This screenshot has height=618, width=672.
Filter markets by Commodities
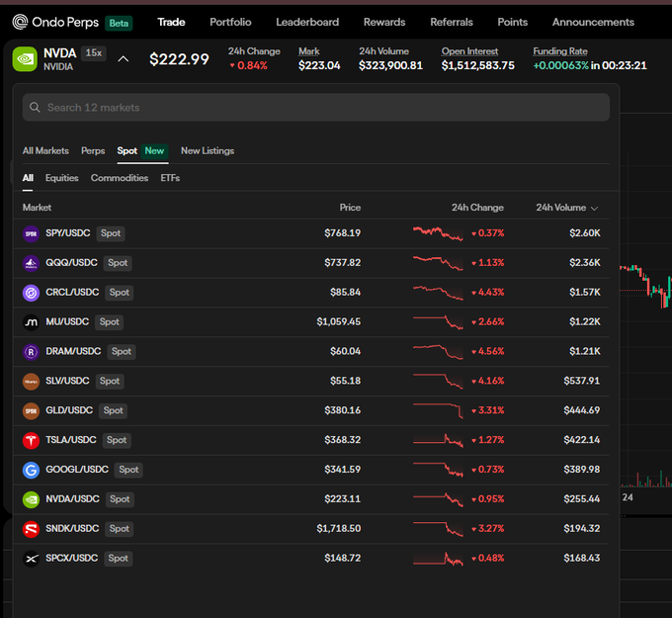coord(120,178)
